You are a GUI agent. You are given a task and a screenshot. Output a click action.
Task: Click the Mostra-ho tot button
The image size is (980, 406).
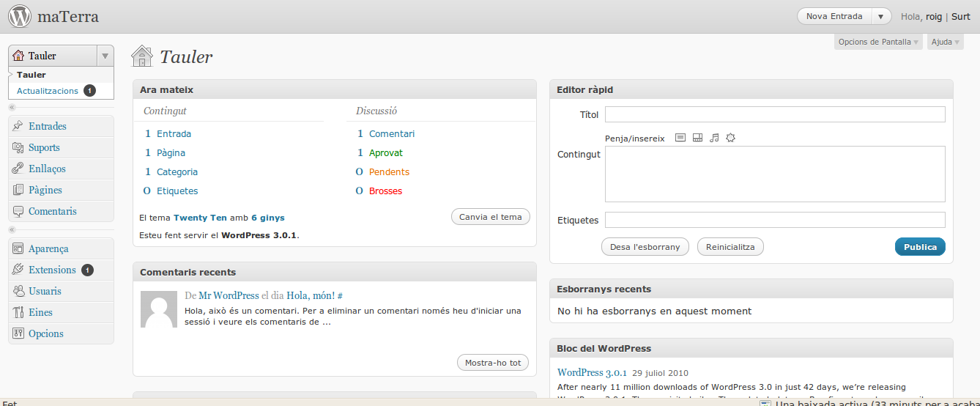(x=493, y=363)
